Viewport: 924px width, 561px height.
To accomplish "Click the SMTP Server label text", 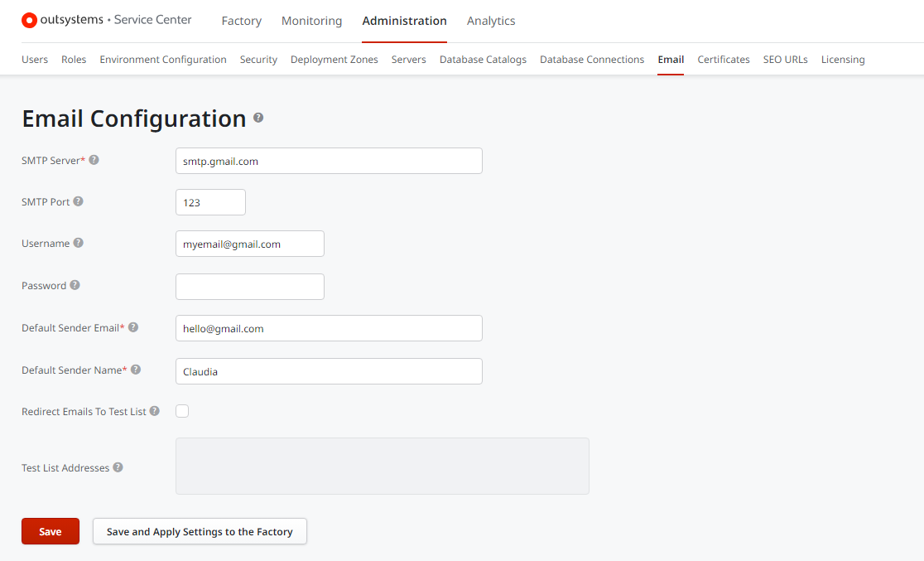I will 51,161.
